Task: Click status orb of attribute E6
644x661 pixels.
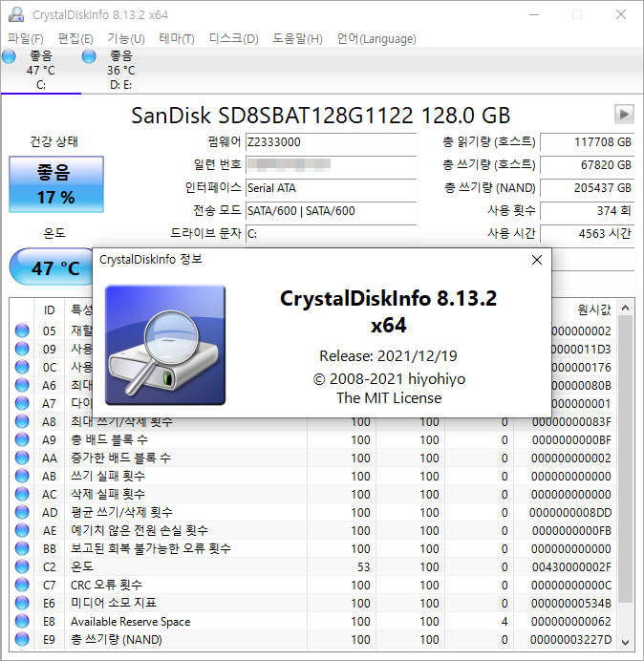Action: click(x=22, y=603)
